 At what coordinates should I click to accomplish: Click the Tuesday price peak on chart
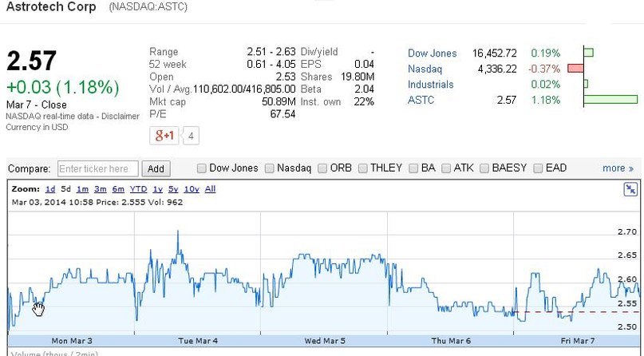pyautogui.click(x=178, y=232)
